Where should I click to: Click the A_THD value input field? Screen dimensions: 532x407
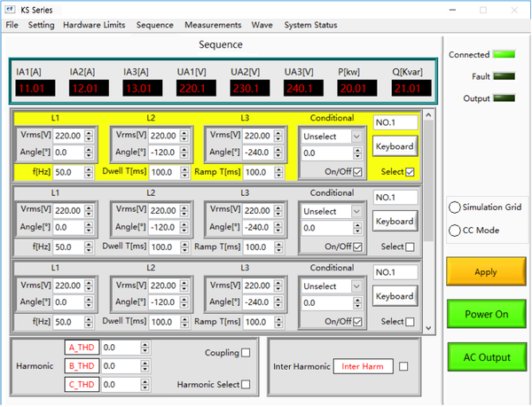click(x=121, y=348)
